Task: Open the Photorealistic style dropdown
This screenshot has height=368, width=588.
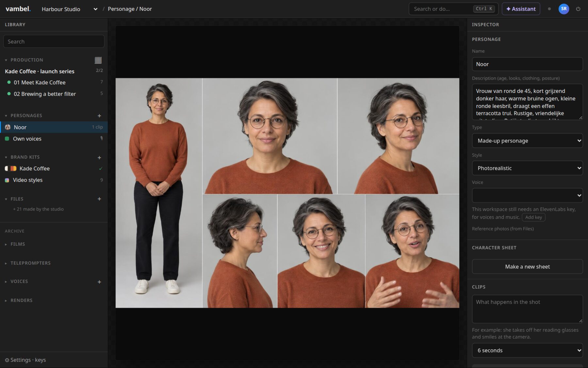Action: [x=527, y=168]
